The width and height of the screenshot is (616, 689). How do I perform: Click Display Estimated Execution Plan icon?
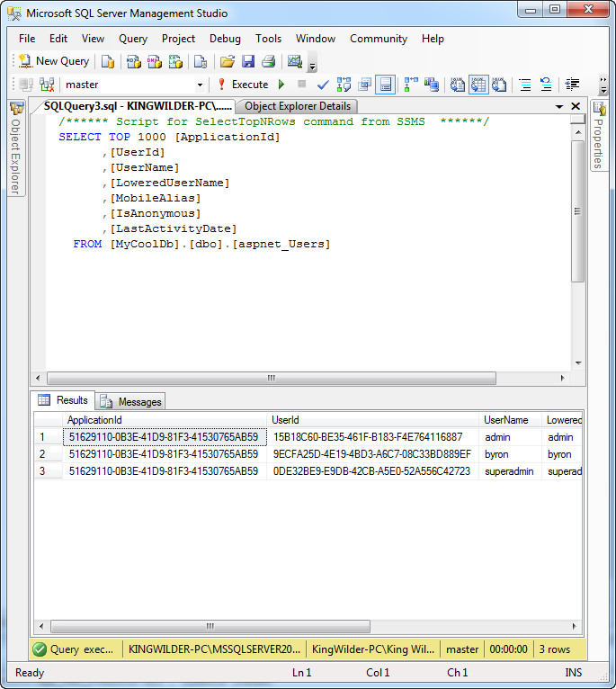click(344, 85)
